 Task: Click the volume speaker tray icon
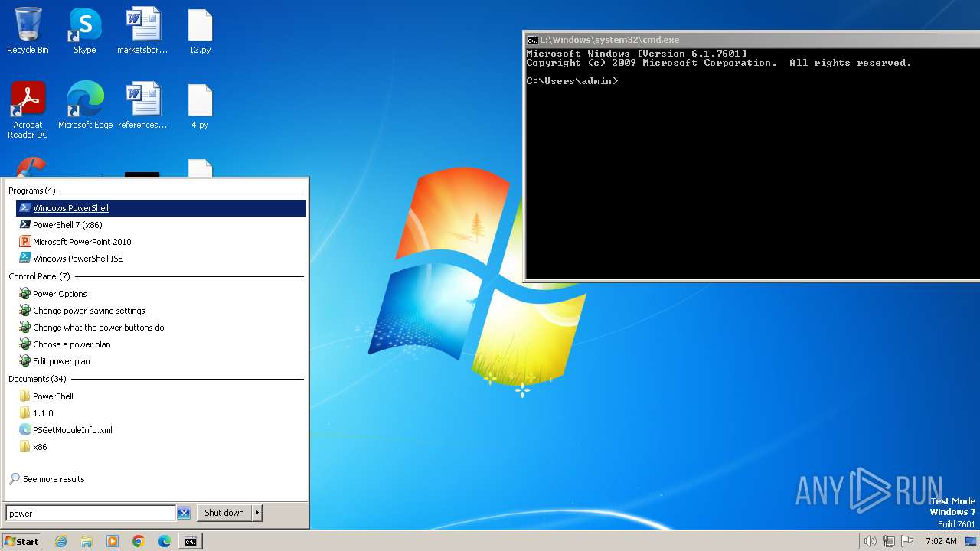pos(870,541)
